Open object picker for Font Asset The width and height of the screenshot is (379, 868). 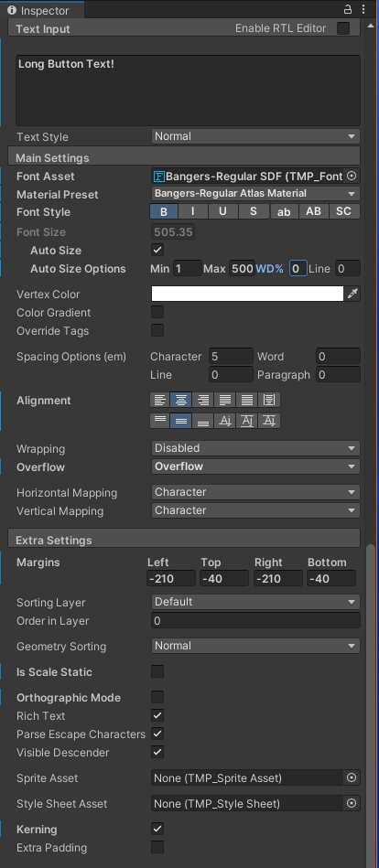click(x=352, y=176)
